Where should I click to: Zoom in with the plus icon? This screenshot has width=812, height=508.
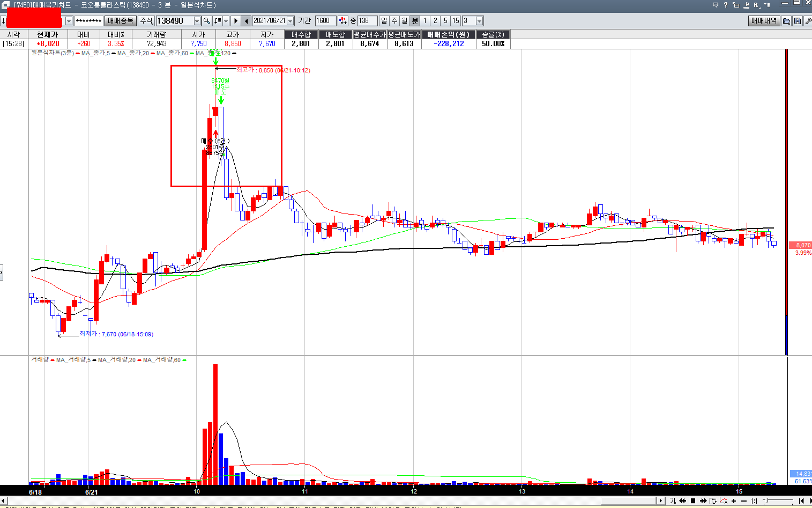pyautogui.click(x=734, y=501)
